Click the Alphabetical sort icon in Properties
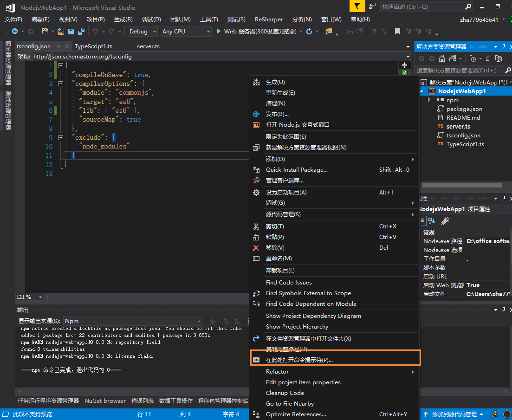The width and height of the screenshot is (512, 420). point(432,221)
